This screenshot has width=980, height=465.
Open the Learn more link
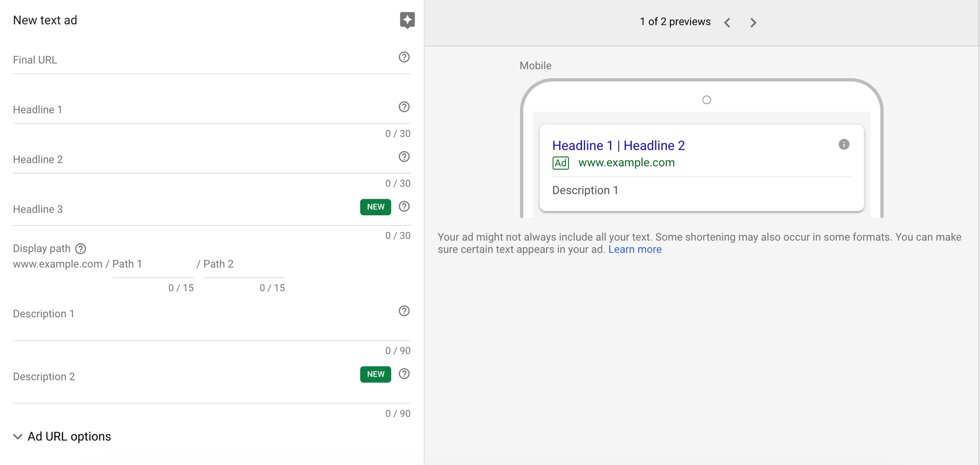pos(635,250)
